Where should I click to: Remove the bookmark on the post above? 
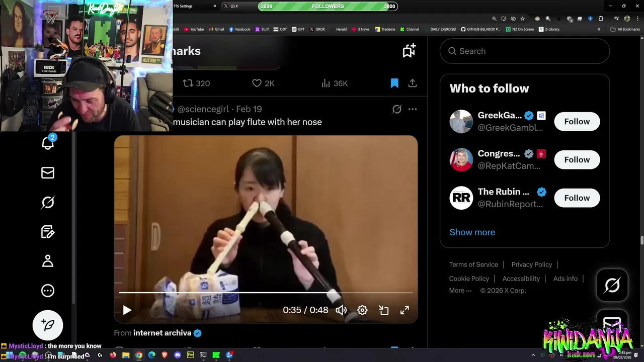coord(394,83)
